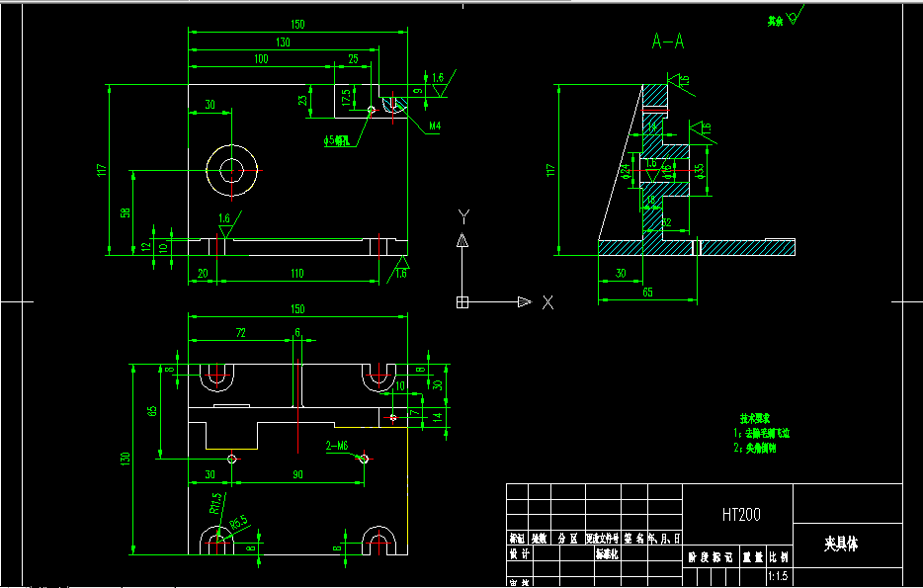Click the 'A-A' section view label
Image resolution: width=923 pixels, height=588 pixels.
[668, 42]
